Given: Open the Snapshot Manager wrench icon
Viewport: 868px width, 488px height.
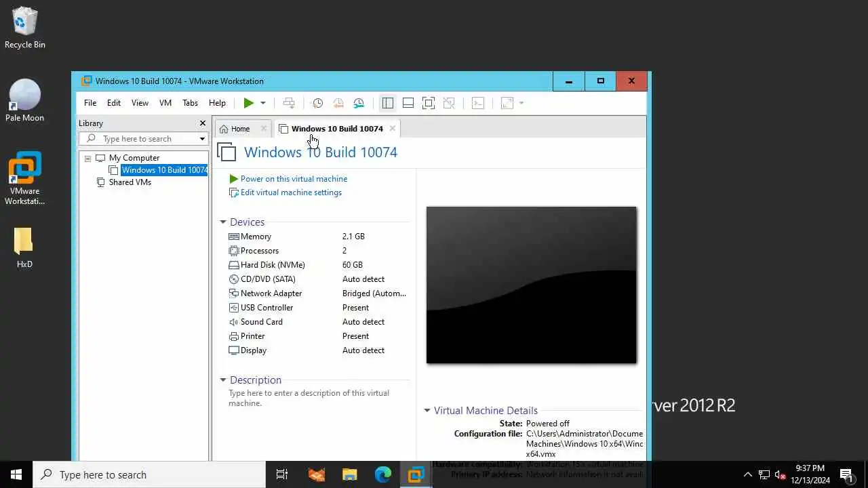Looking at the screenshot, I should tap(359, 103).
